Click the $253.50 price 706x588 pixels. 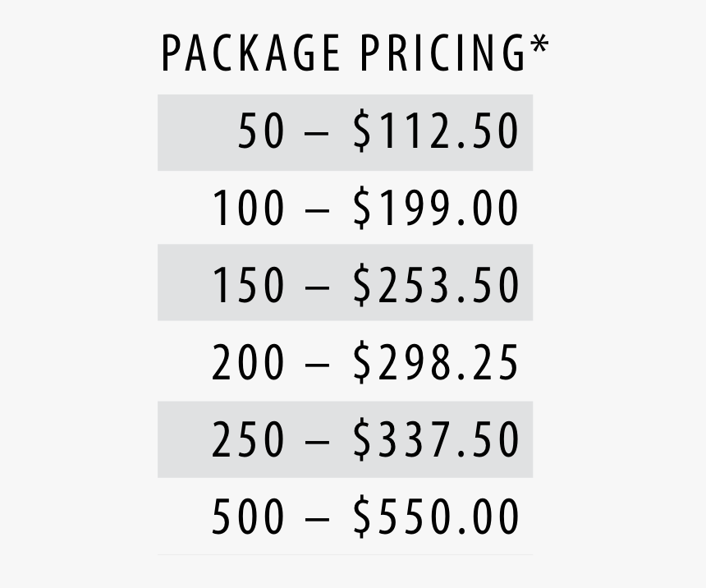point(436,286)
